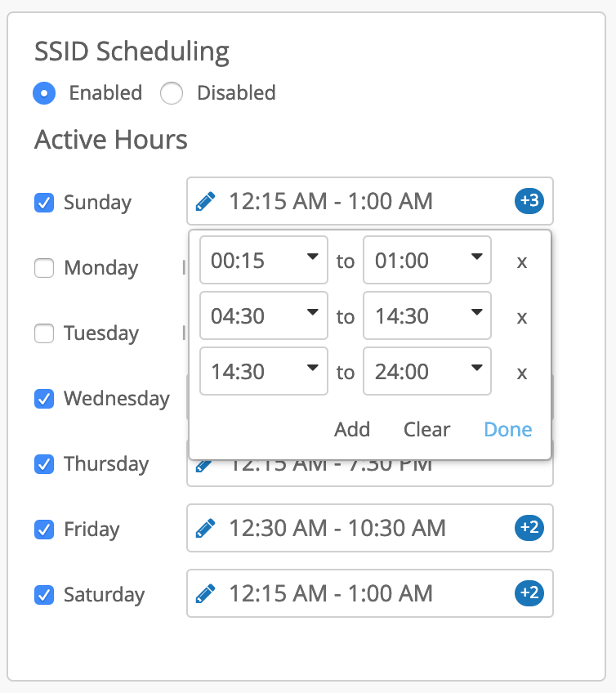Open the 01:00 end time dropdown
Screen dimensions: 616x693
point(427,261)
